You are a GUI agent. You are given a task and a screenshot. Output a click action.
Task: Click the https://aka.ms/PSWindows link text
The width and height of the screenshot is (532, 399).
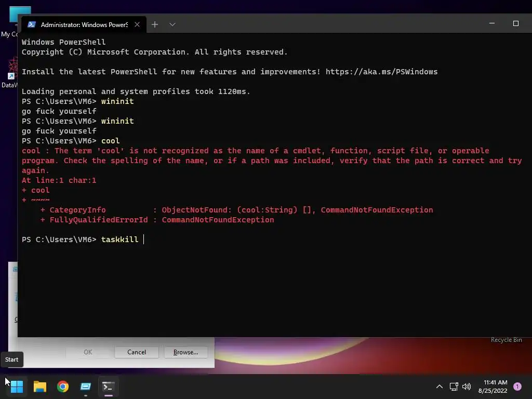pos(381,72)
